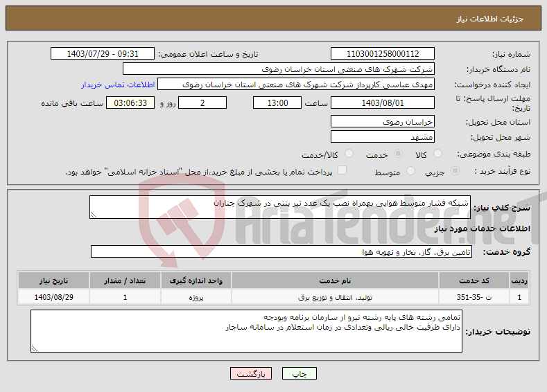Click the بازگشت back button
This screenshot has width=547, height=392.
[251, 373]
